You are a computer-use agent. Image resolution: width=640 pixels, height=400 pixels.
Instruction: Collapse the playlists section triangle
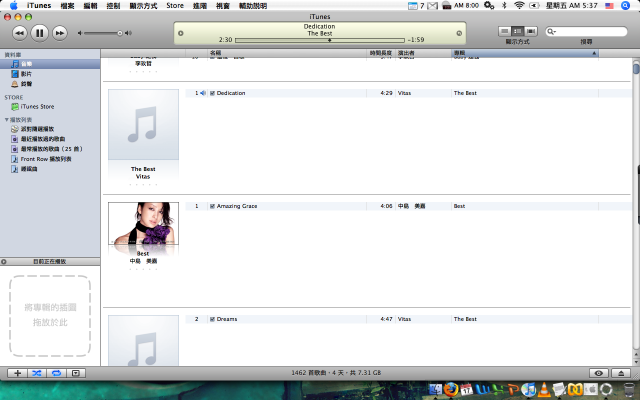tap(7, 120)
